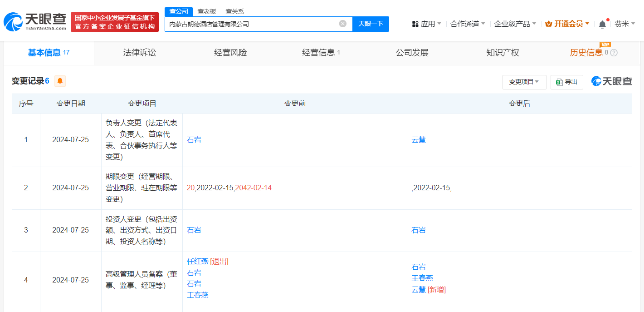Viewport: 644px width, 312px height.
Task: Open the 开通会员 dropdown
Action: [x=567, y=24]
